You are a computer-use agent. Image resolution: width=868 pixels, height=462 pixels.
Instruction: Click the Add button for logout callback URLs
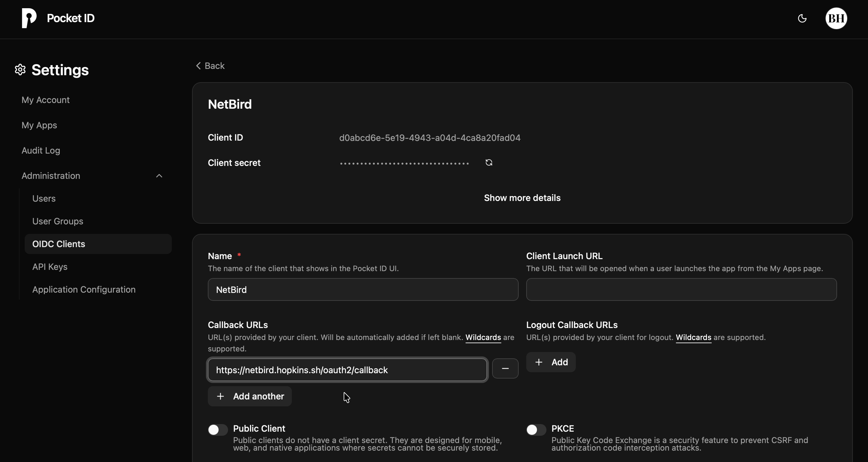pyautogui.click(x=551, y=362)
